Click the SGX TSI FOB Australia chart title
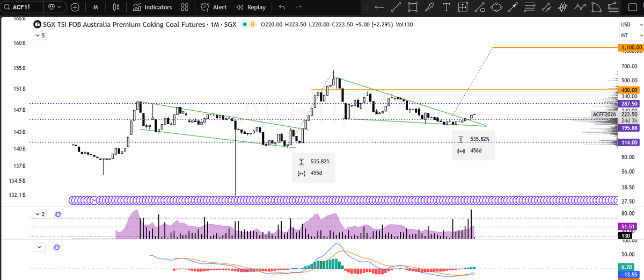The image size is (644, 280). [x=139, y=24]
